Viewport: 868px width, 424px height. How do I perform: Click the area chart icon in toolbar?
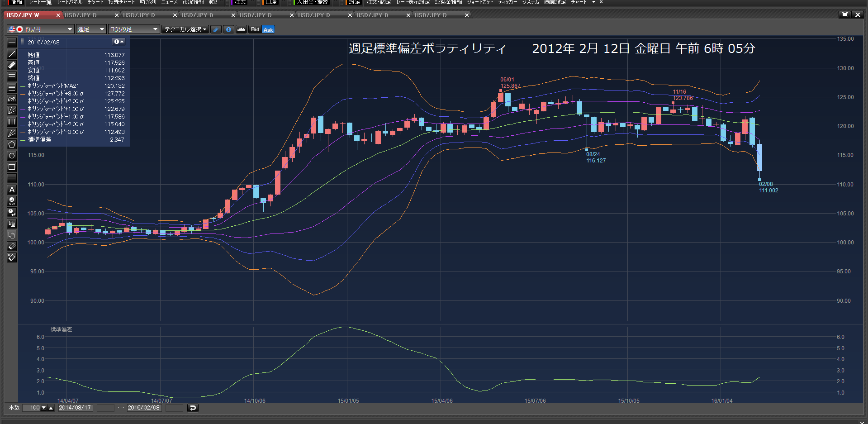pos(241,29)
